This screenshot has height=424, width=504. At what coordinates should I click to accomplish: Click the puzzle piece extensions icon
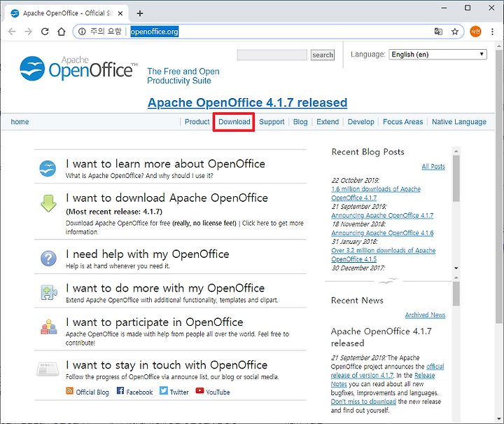49,292
